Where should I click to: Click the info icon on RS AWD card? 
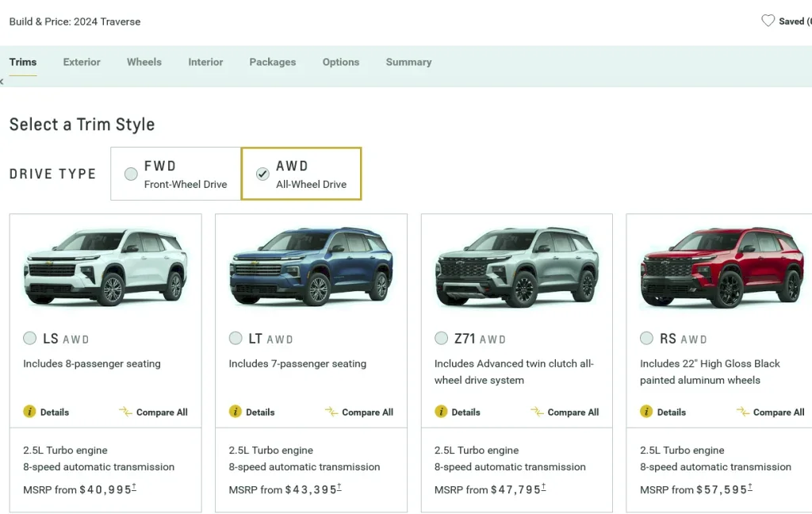point(646,412)
